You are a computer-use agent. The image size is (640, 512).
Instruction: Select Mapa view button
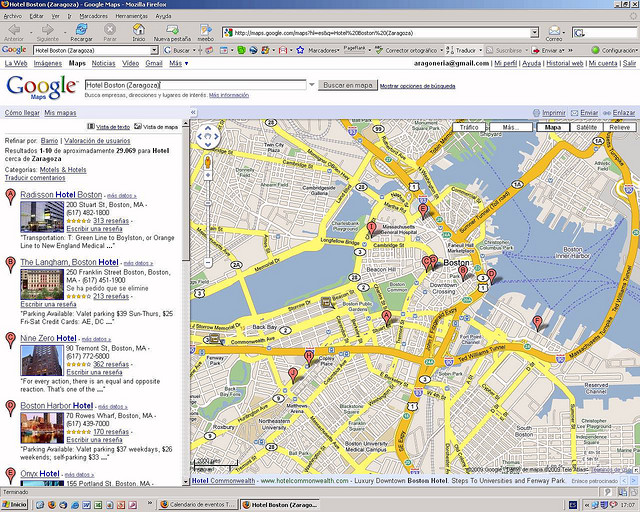click(553, 127)
